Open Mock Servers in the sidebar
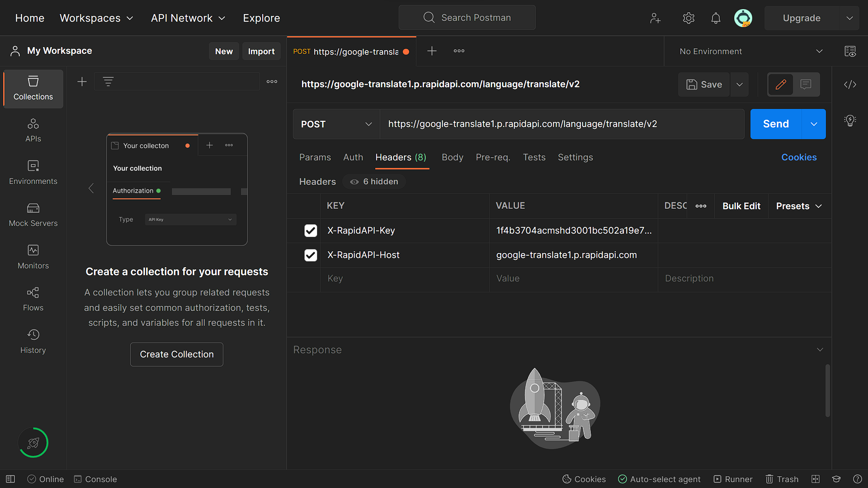868x488 pixels. 33,215
